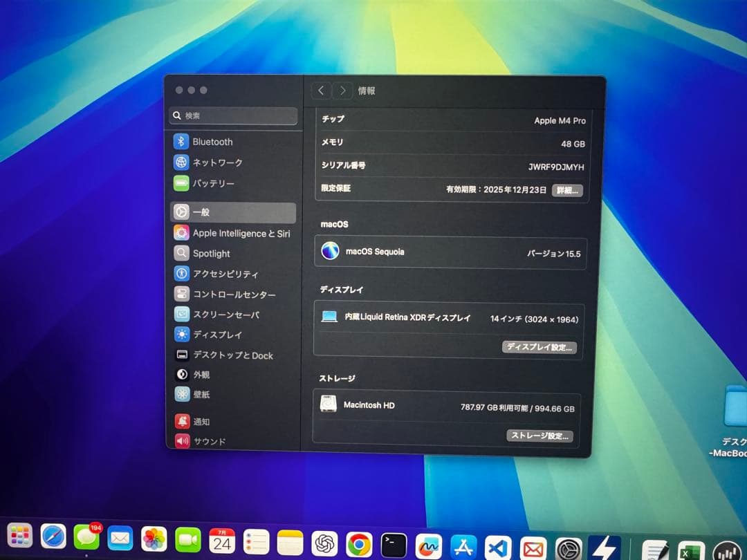The width and height of the screenshot is (747, 560).
Task: Open blue Mail app in Dock
Action: point(120,539)
